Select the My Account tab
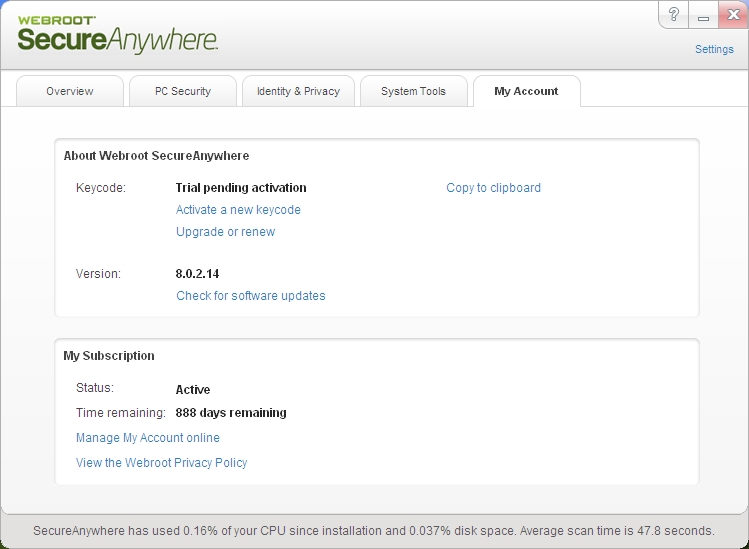Image resolution: width=749 pixels, height=549 pixels. pos(526,91)
